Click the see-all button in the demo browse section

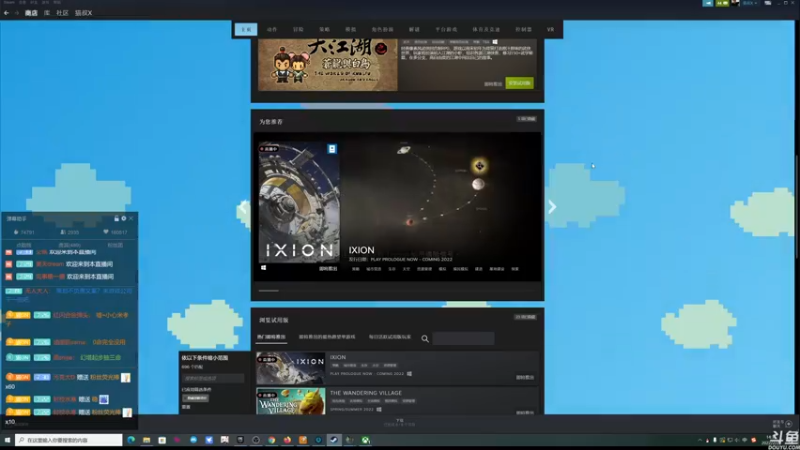[525, 317]
